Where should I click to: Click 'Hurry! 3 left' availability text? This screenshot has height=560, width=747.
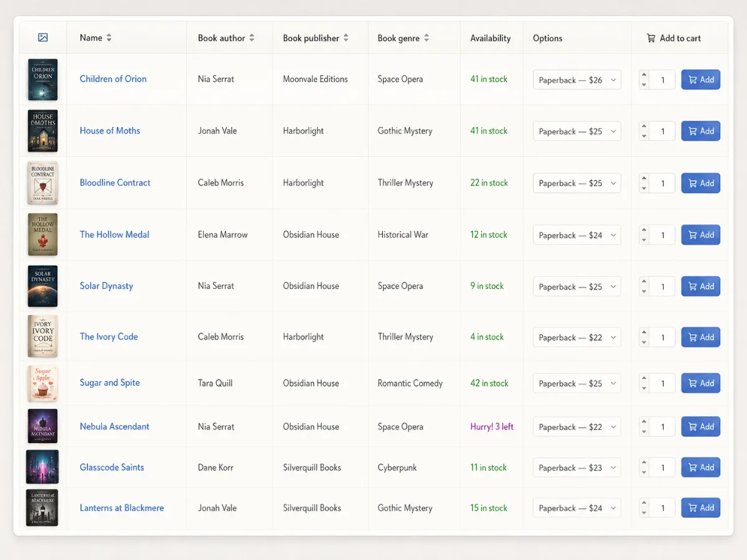[x=492, y=427]
